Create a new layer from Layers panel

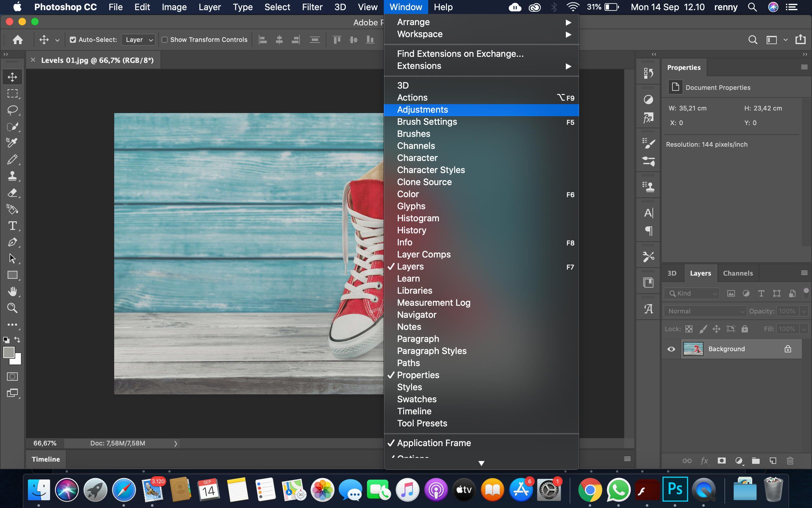click(773, 461)
